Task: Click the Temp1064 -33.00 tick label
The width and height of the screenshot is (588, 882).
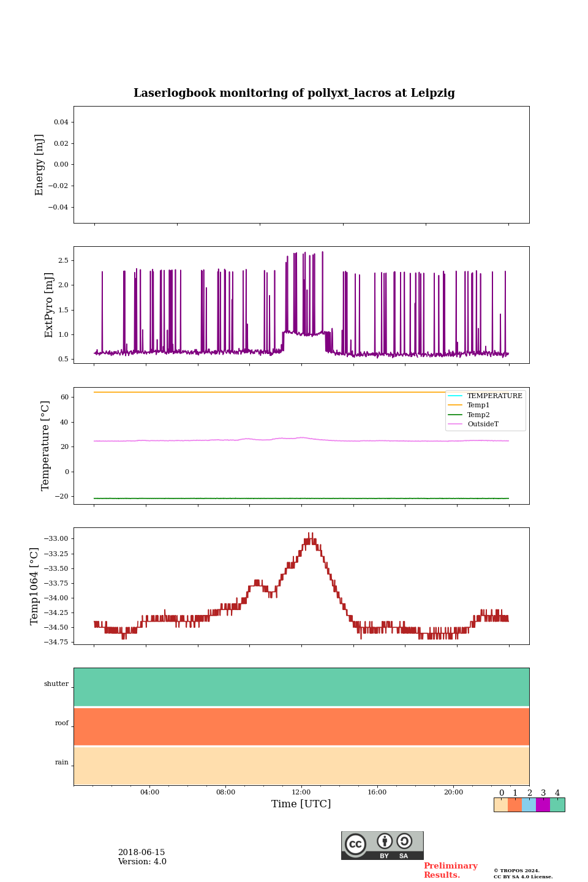Action: click(x=56, y=539)
